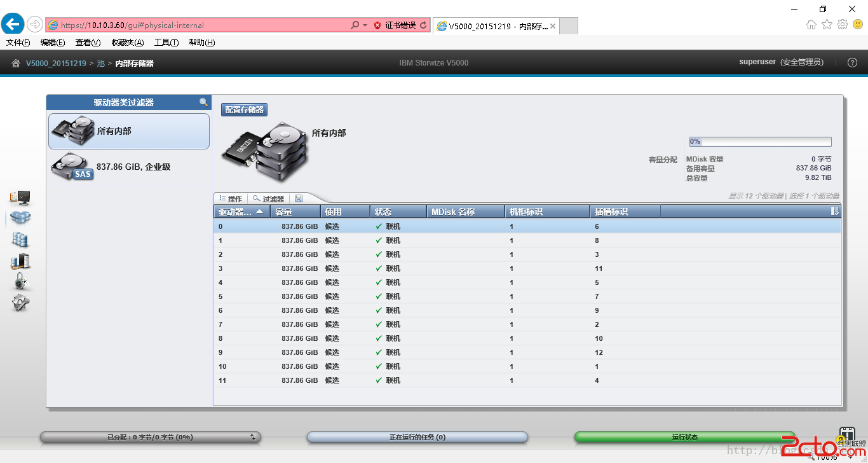The image size is (868, 463).
Task: Click the browser back arrow button
Action: pyautogui.click(x=13, y=24)
